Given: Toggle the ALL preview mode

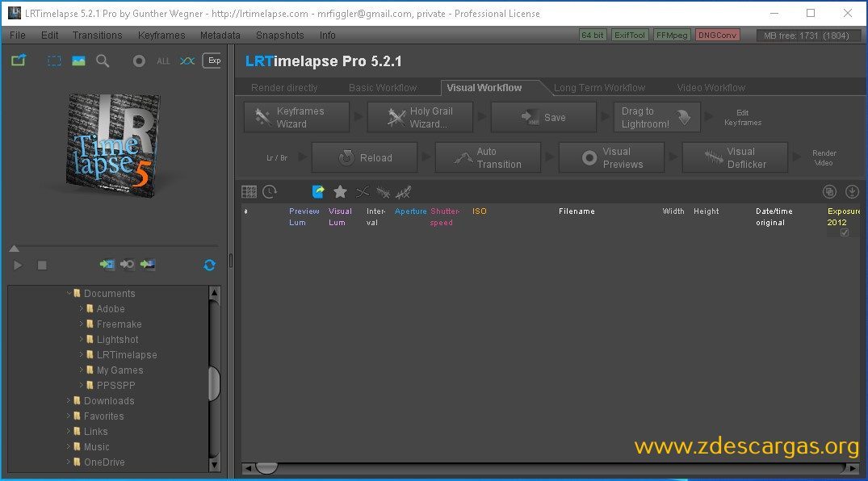Looking at the screenshot, I should [x=163, y=61].
